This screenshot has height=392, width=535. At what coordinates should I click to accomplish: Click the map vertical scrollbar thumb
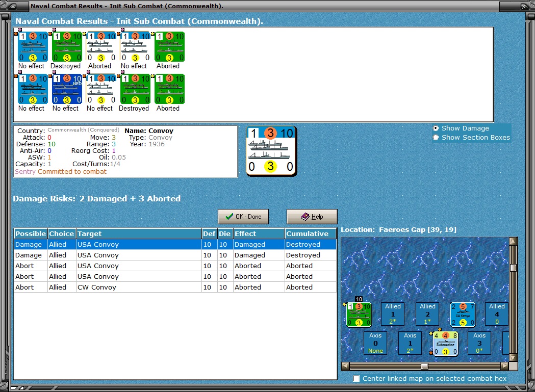point(513,268)
